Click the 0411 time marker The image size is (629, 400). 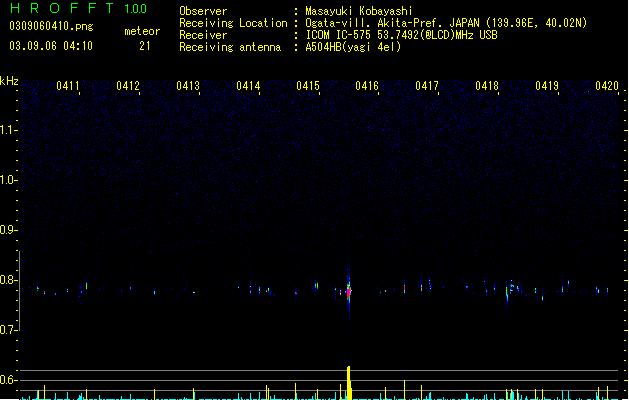click(68, 86)
